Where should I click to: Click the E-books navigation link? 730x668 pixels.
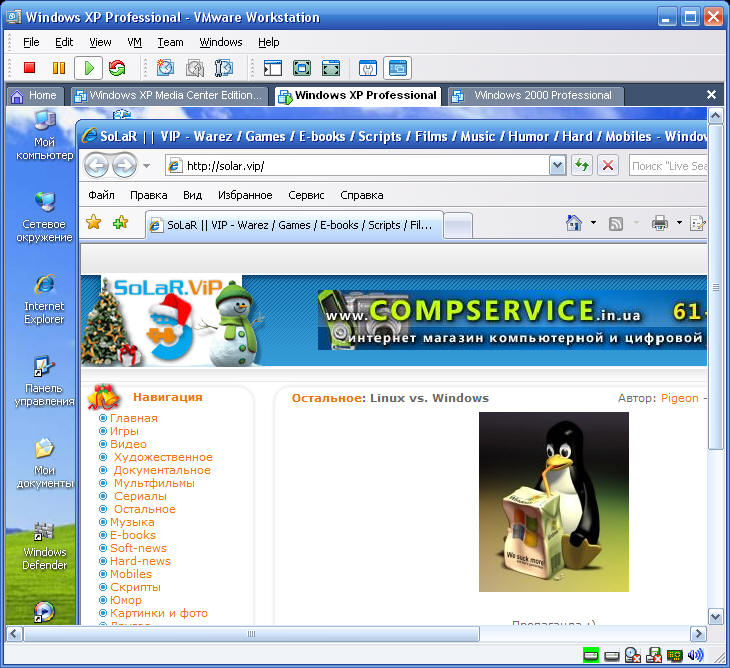(x=132, y=535)
